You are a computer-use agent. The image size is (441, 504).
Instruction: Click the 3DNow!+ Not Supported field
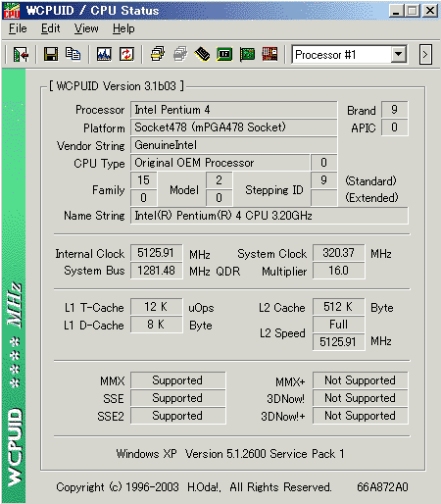pyautogui.click(x=360, y=416)
